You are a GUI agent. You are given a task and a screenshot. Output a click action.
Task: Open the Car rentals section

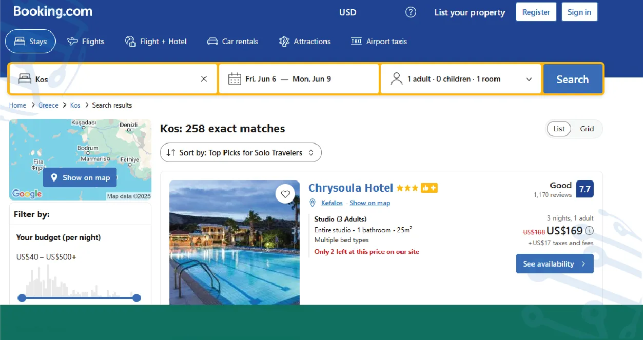(212, 42)
